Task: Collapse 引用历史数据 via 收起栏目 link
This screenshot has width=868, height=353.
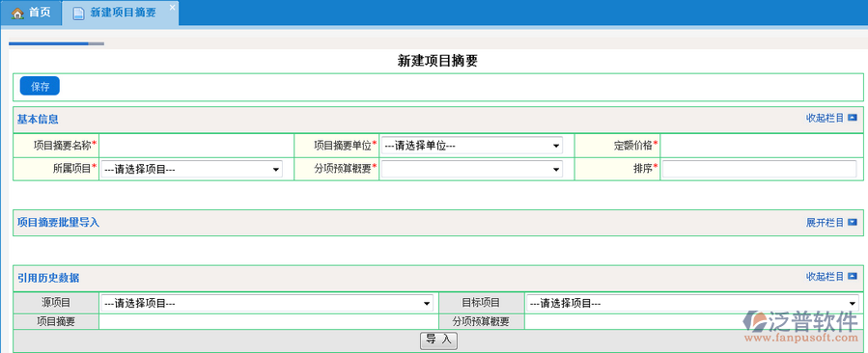Action: pyautogui.click(x=825, y=276)
